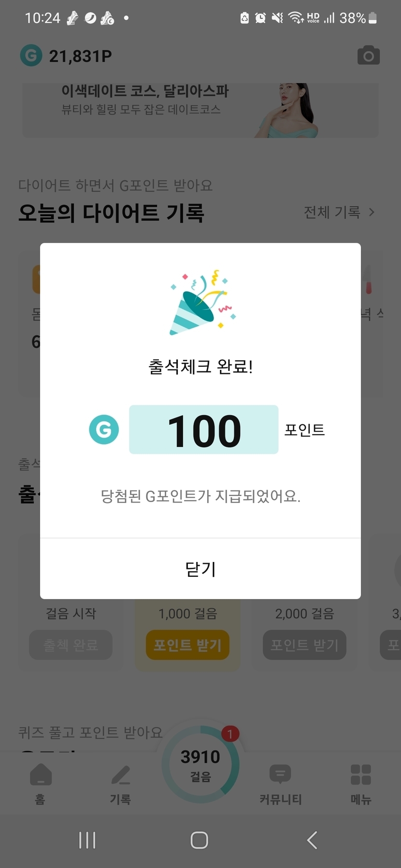Close the attendance check dialog with 닫기

(x=200, y=569)
